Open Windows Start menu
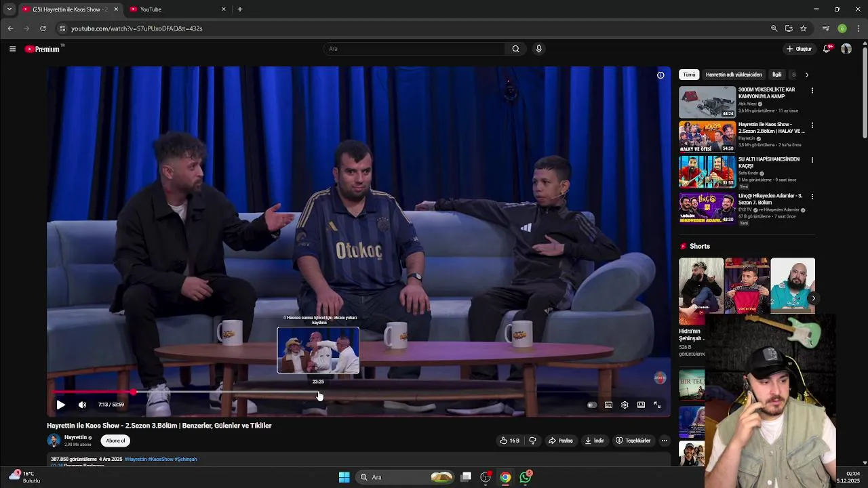This screenshot has height=488, width=868. coord(344,477)
